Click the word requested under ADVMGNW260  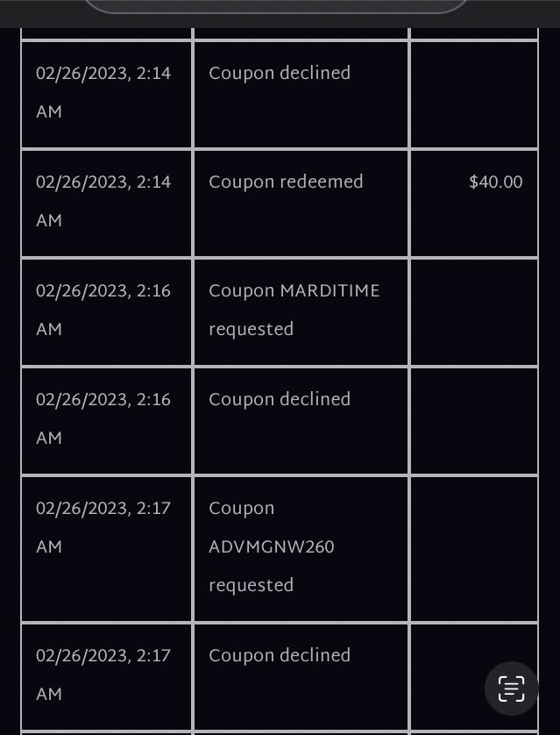pyautogui.click(x=251, y=586)
